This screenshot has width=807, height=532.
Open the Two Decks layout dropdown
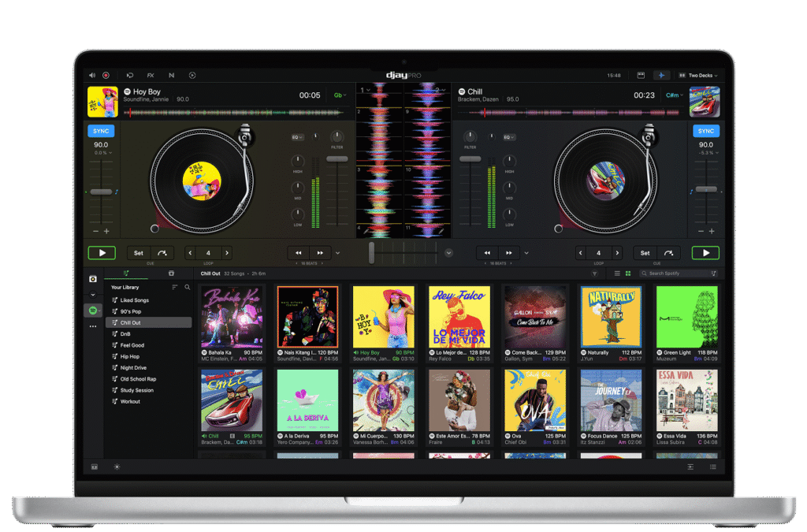[x=698, y=75]
